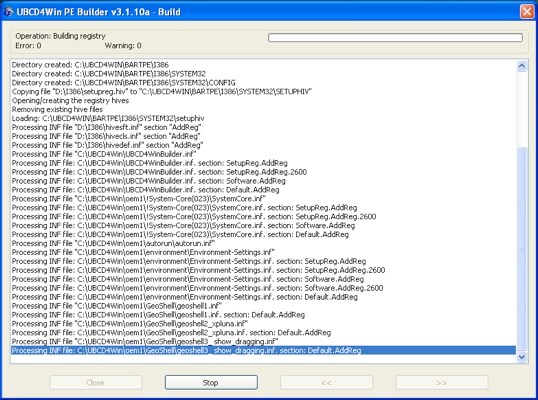
Task: Click the 'Warning: 0' counter
Action: click(123, 46)
